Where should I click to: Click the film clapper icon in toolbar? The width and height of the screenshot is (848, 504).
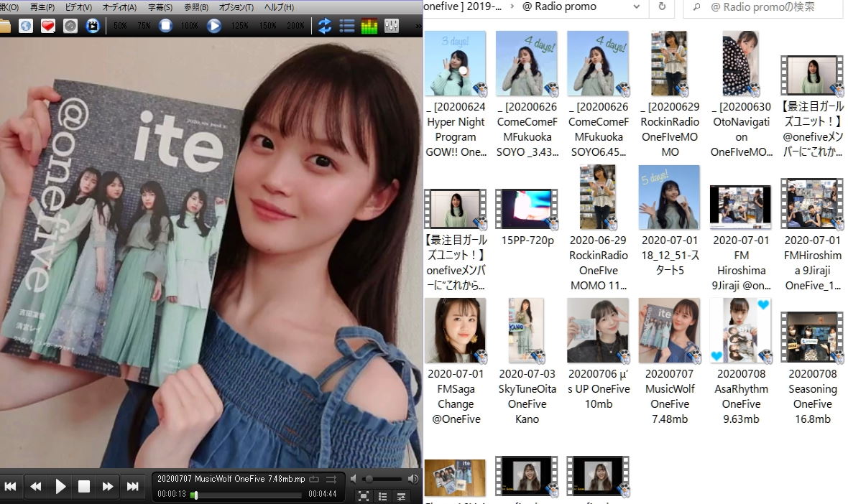[x=93, y=27]
